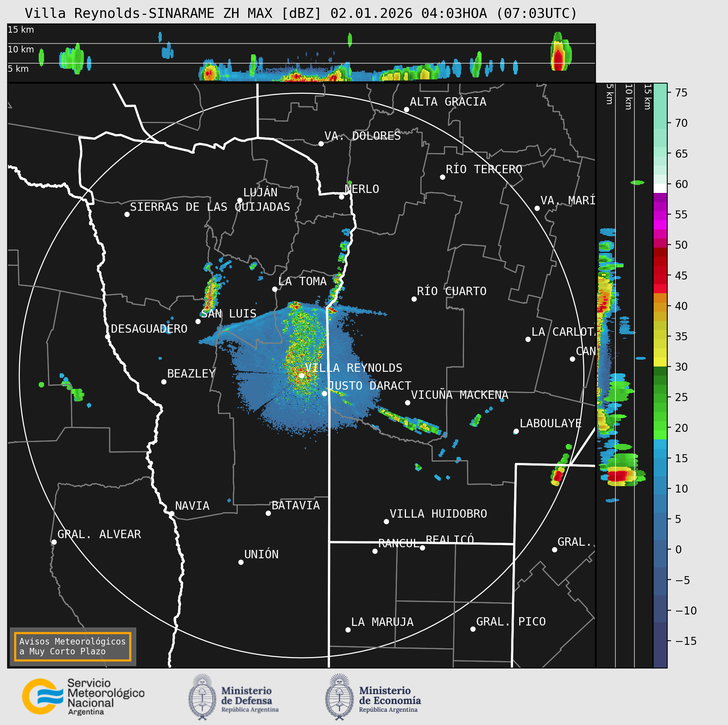Click the Rancul location dot

click(375, 551)
